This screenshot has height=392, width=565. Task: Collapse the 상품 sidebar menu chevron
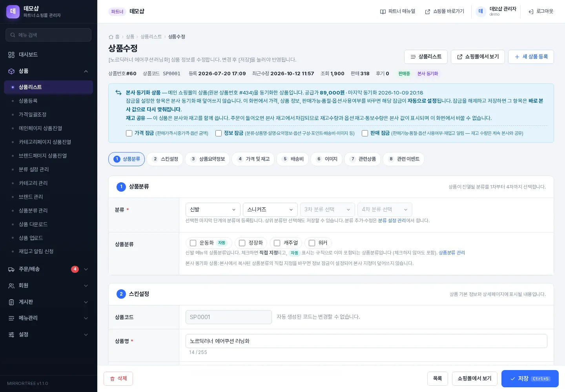(86, 71)
